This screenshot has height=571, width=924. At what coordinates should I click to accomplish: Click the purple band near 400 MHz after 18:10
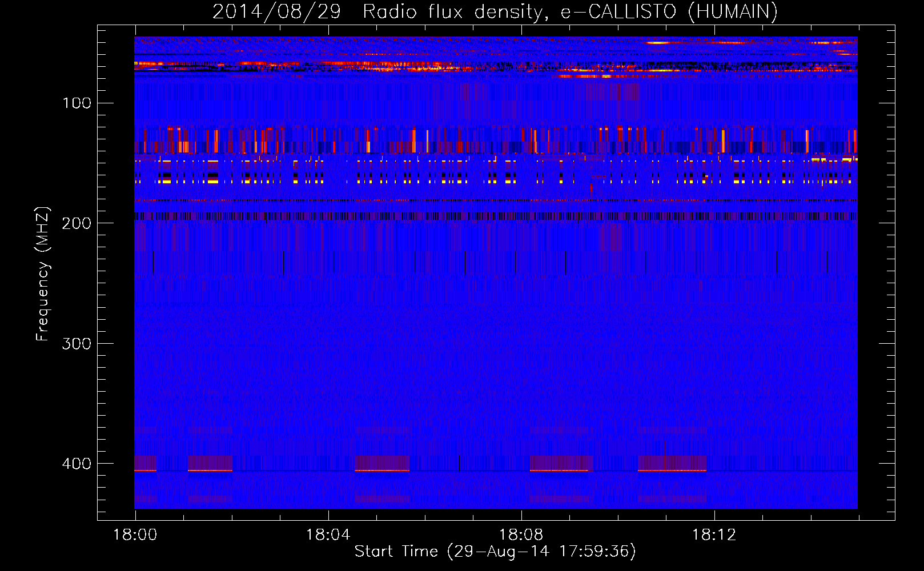672,461
